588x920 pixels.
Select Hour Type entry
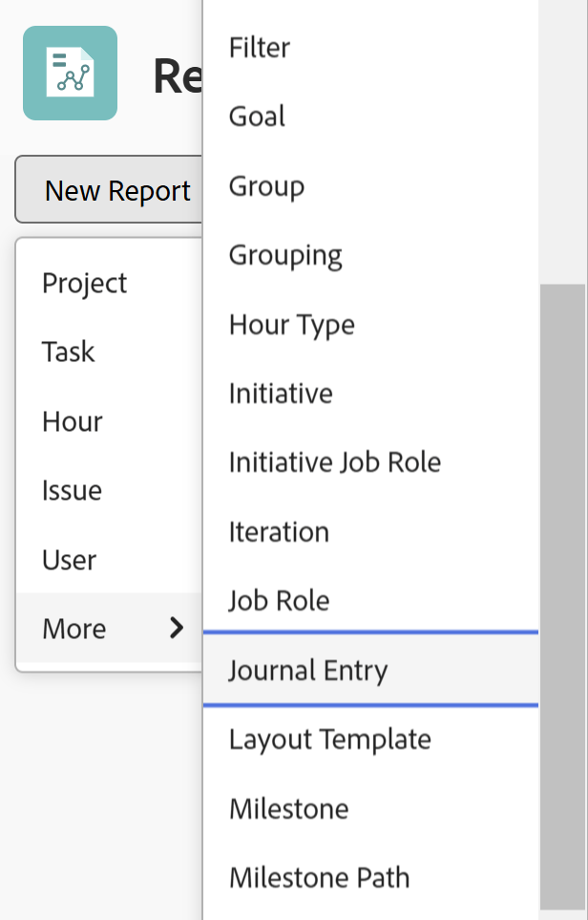(x=292, y=325)
